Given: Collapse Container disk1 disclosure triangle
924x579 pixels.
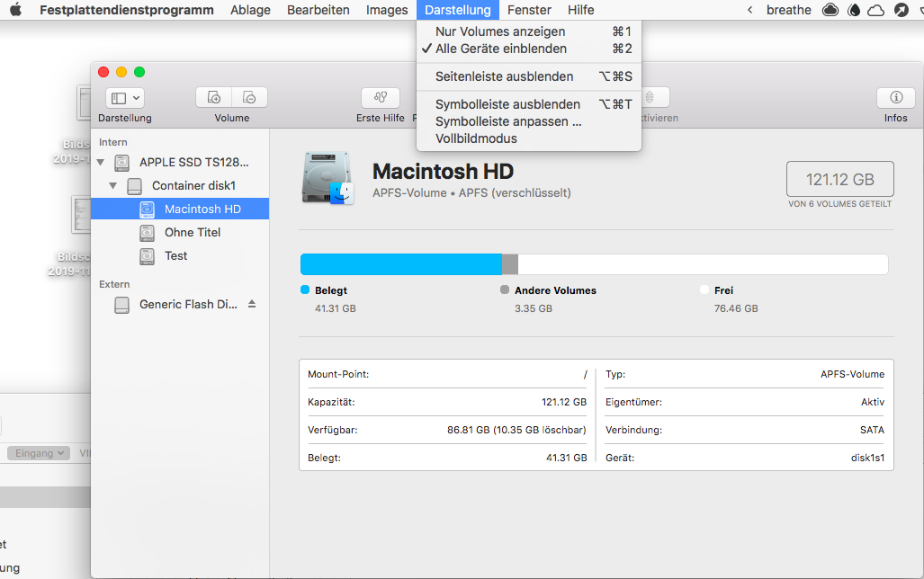Looking at the screenshot, I should tap(112, 185).
